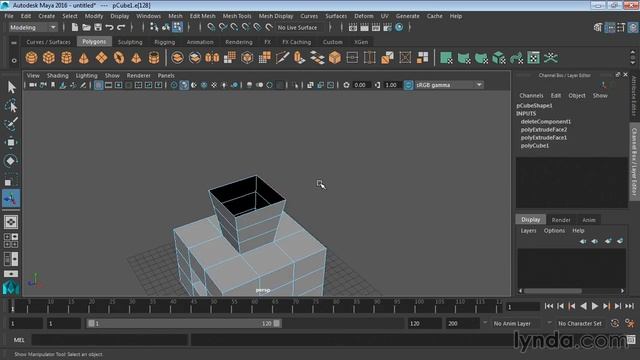Image resolution: width=640 pixels, height=360 pixels.
Task: Play the animation forwards
Action: pos(595,306)
